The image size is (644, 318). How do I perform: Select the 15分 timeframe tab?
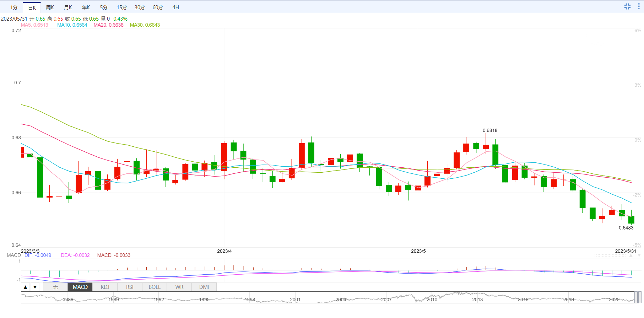coord(122,7)
